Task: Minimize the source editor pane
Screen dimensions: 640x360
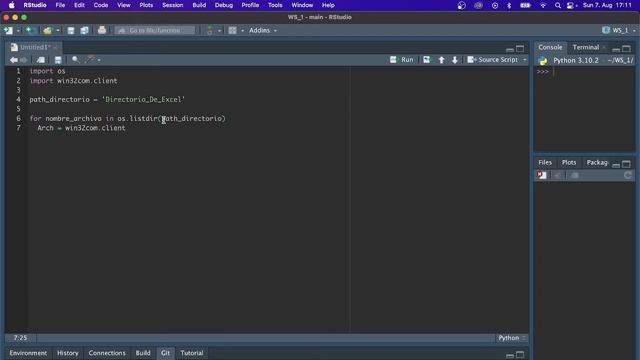Action: point(509,49)
